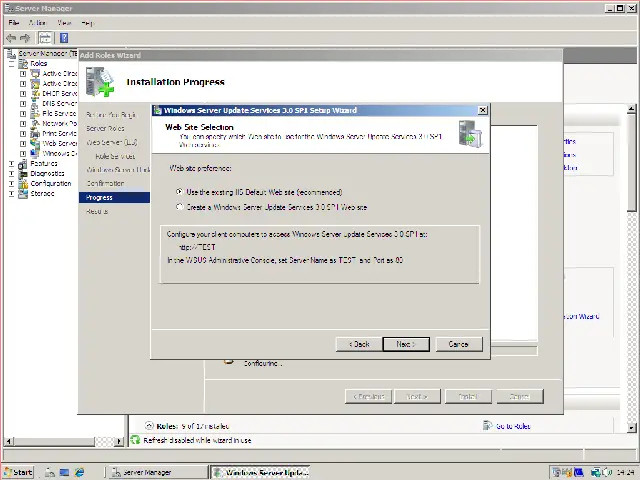Click the icon beside Go to Roles
The image size is (640, 480).
click(487, 426)
